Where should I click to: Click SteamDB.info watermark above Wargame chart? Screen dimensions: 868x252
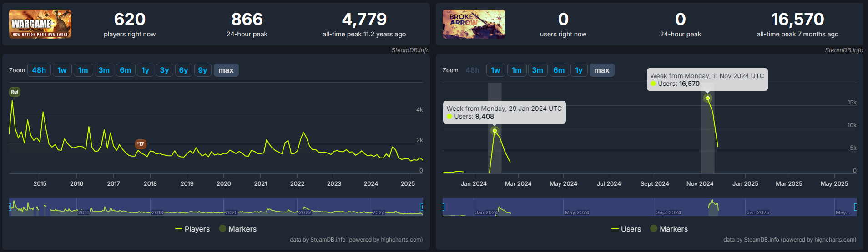click(x=410, y=50)
